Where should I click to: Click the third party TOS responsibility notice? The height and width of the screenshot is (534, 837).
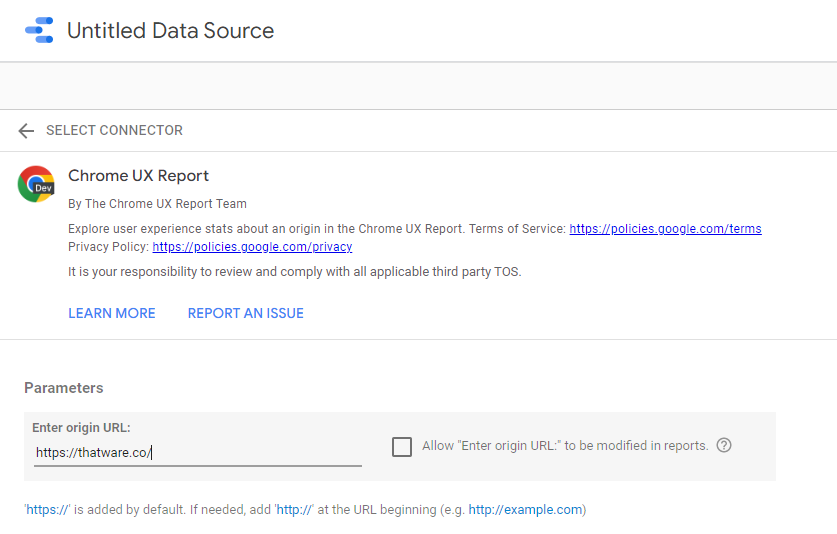(x=295, y=272)
